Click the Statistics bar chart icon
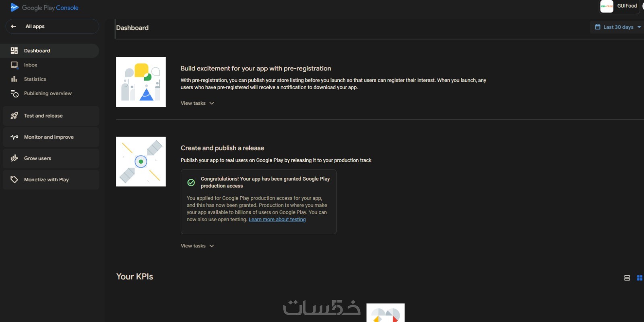The image size is (644, 322). click(14, 79)
